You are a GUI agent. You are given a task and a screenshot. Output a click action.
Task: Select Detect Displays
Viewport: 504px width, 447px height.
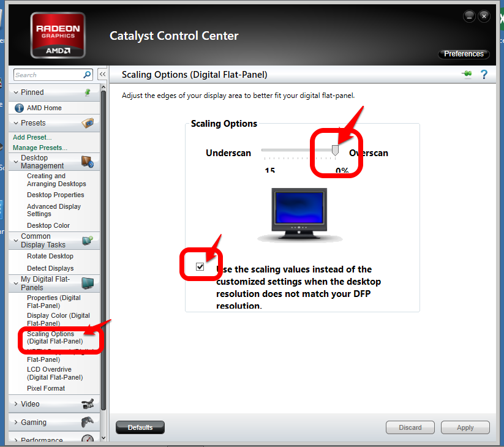click(x=50, y=268)
